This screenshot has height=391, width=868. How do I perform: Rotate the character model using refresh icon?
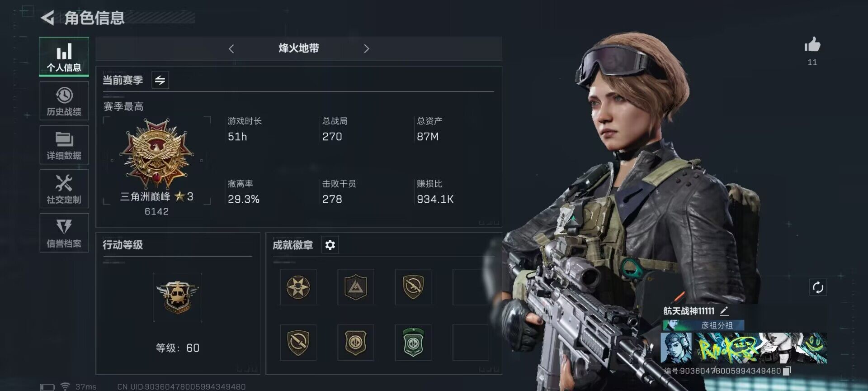(818, 287)
